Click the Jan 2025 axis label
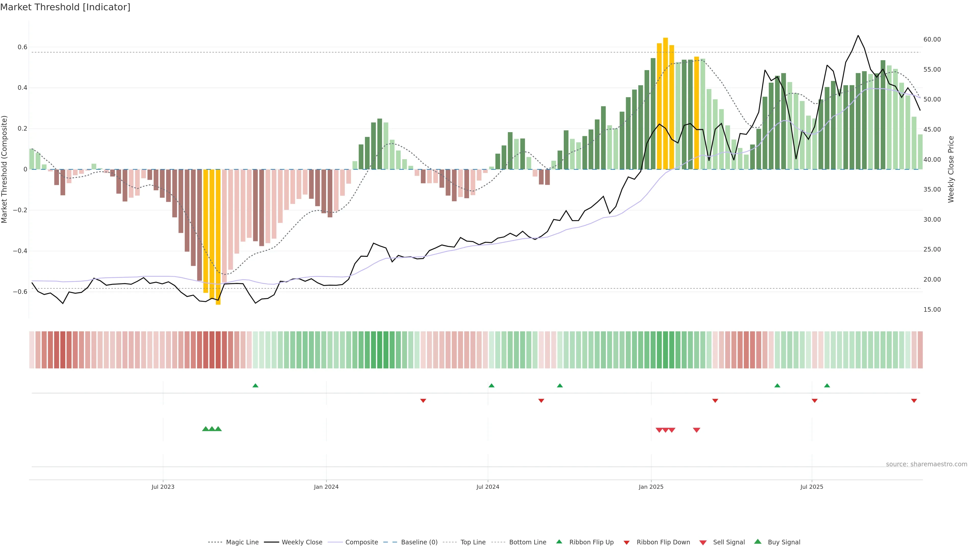980x551 pixels. tap(651, 487)
